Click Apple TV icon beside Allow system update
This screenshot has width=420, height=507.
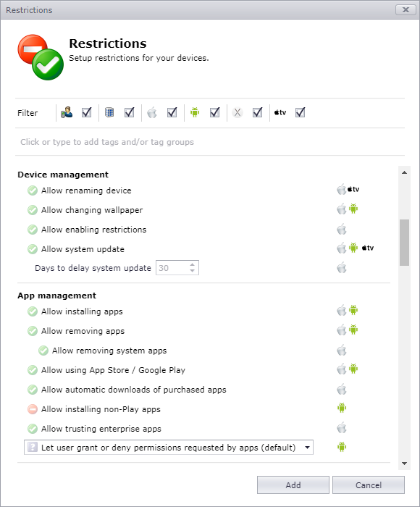pyautogui.click(x=368, y=248)
